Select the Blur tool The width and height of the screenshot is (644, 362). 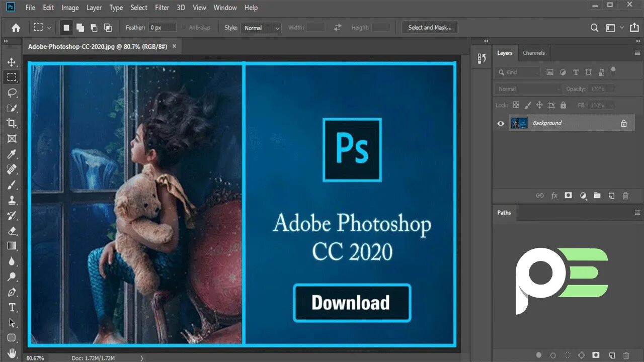pyautogui.click(x=12, y=261)
